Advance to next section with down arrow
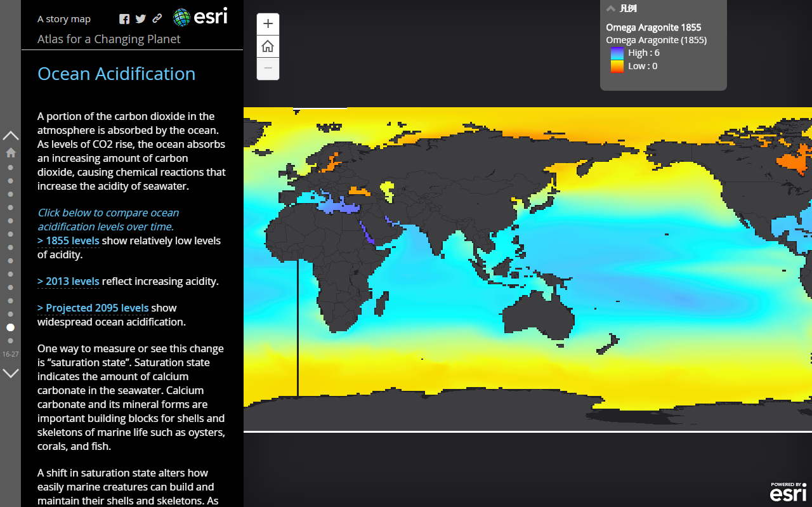The height and width of the screenshot is (507, 812). click(x=11, y=373)
